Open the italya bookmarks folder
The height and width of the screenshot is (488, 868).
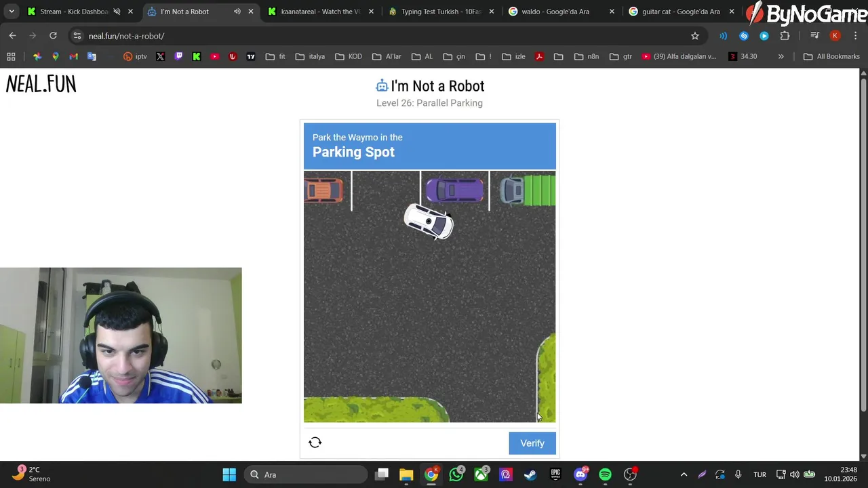310,56
